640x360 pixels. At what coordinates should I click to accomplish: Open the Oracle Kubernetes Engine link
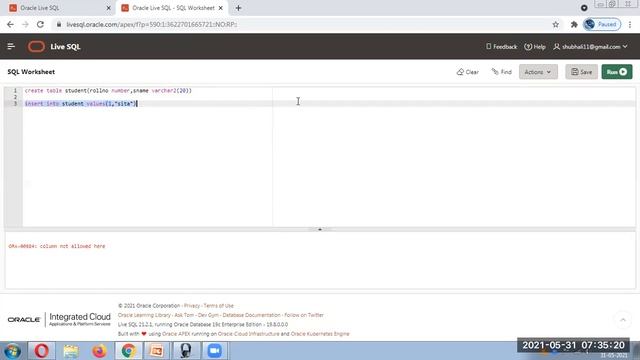pyautogui.click(x=320, y=334)
